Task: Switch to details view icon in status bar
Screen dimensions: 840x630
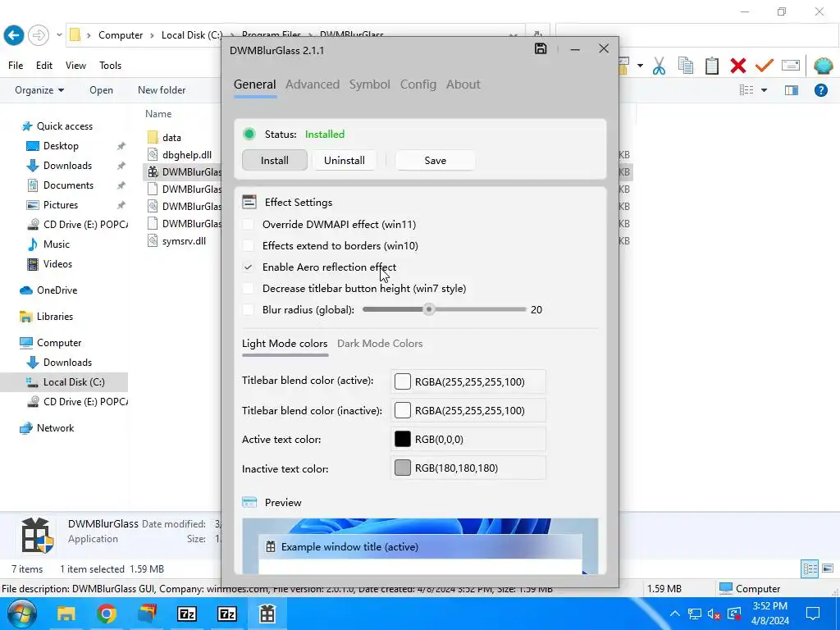Action: point(810,568)
